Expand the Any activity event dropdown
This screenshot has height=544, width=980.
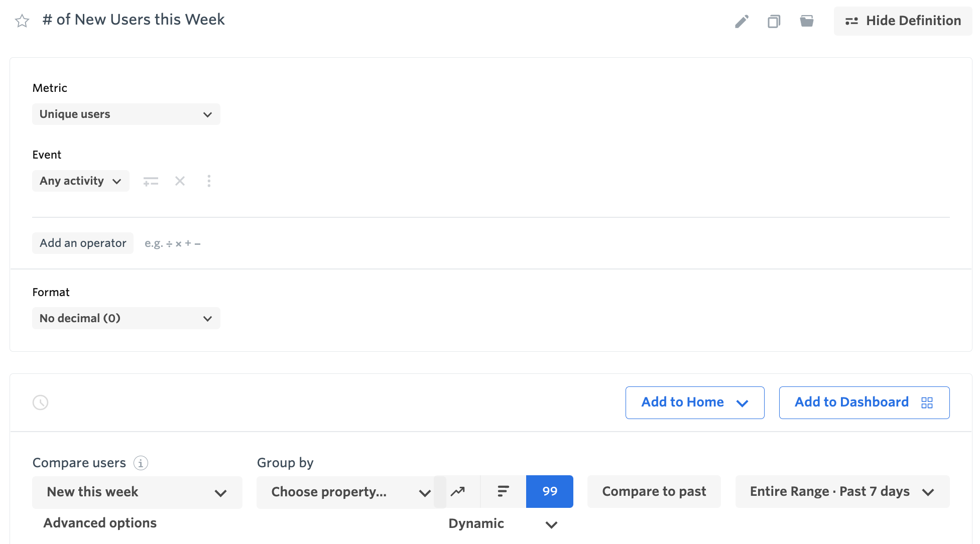pos(80,181)
